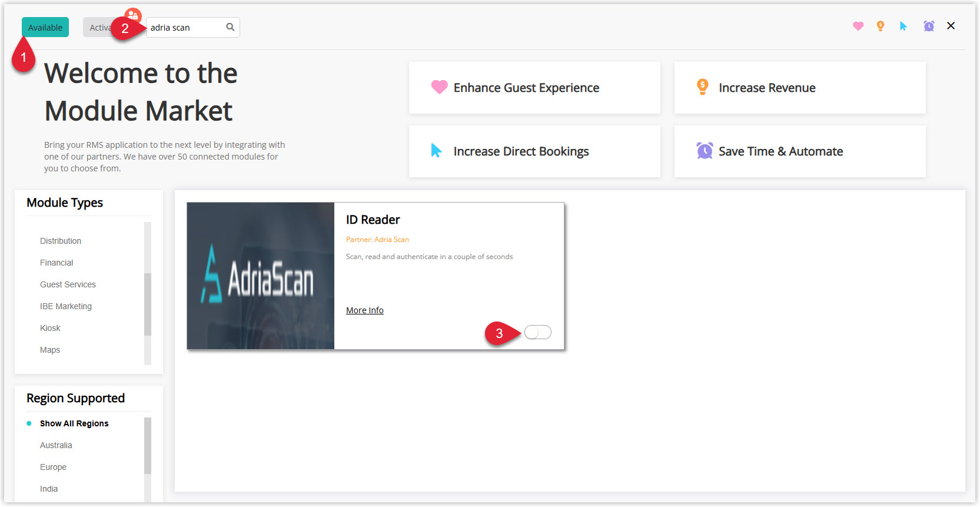Select the ID Reader module title

(x=373, y=220)
